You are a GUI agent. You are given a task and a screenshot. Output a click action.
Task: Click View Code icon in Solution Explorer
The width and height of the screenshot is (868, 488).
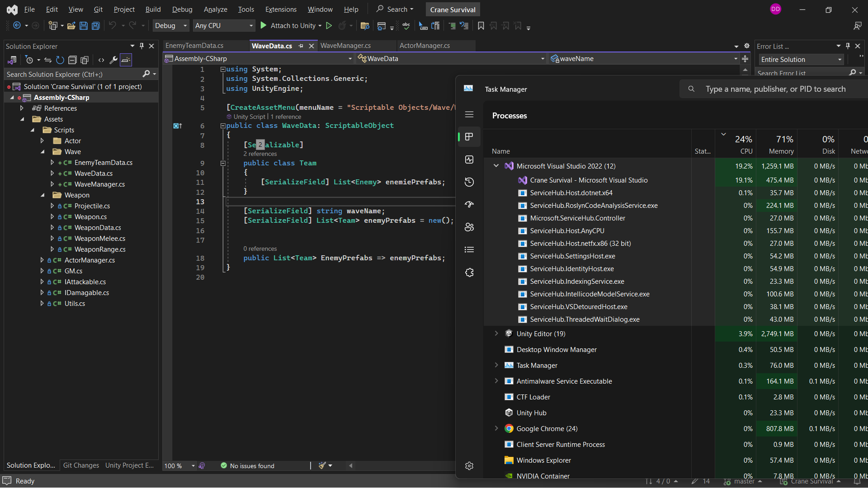coord(101,60)
